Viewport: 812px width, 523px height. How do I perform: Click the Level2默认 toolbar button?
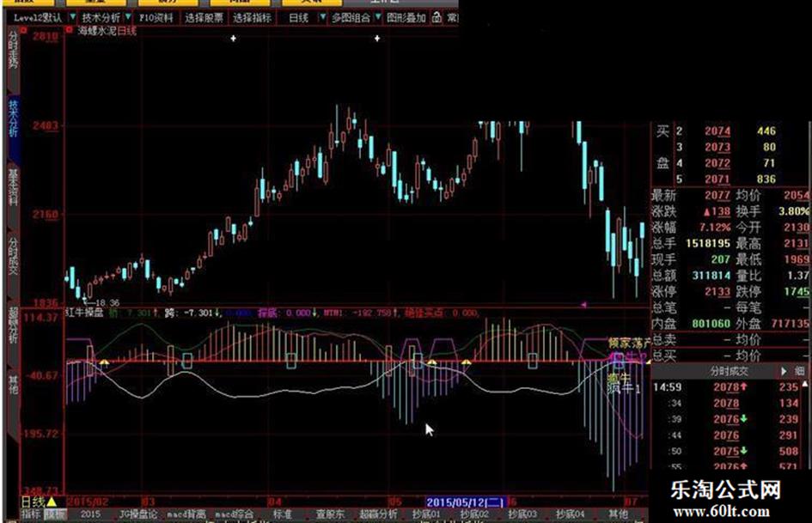click(x=37, y=18)
